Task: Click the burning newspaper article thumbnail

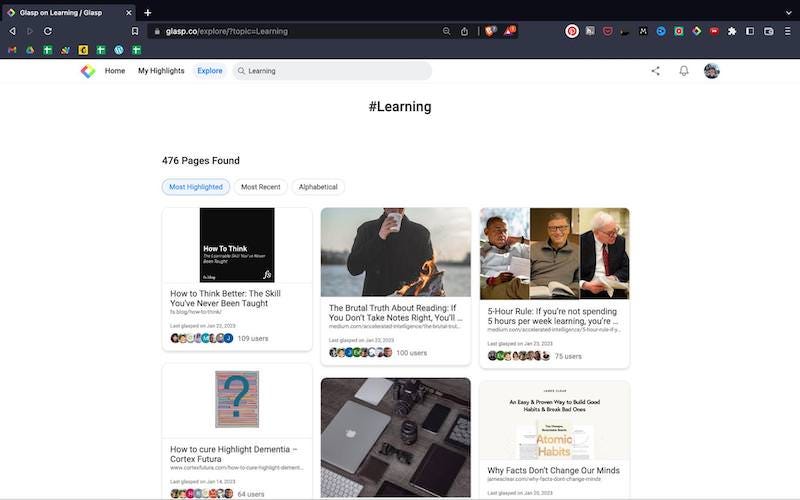Action: pyautogui.click(x=395, y=252)
